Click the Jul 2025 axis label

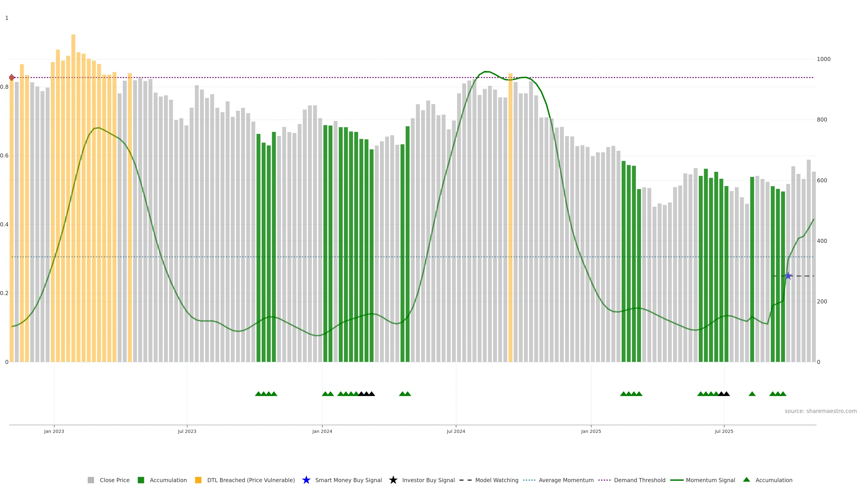724,432
